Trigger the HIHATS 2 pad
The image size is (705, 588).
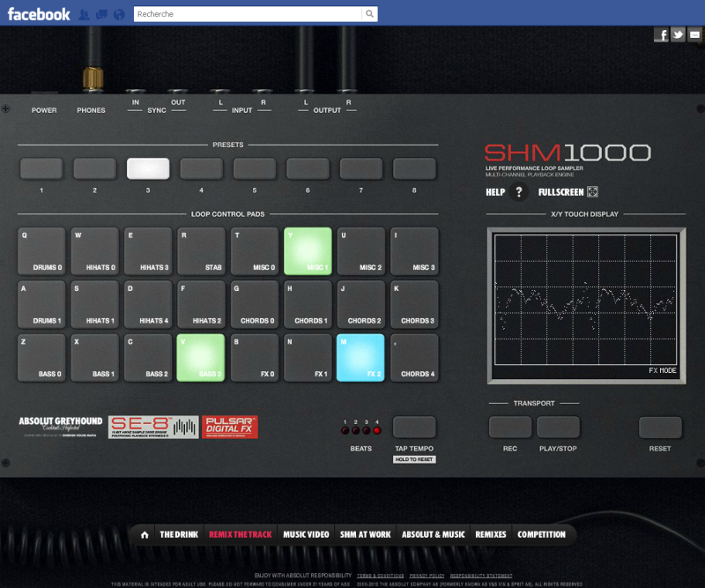click(202, 304)
